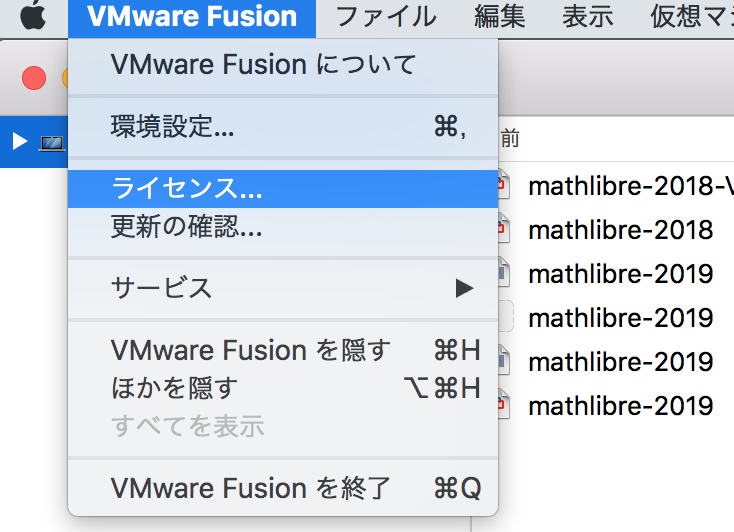Open the 編集 menu in the menu bar
This screenshot has width=734, height=532.
pos(498,17)
